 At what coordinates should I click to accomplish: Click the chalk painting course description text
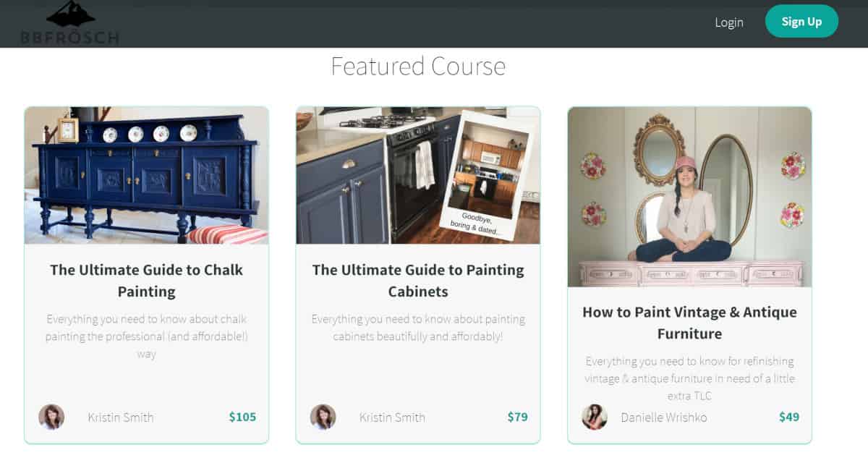(147, 336)
